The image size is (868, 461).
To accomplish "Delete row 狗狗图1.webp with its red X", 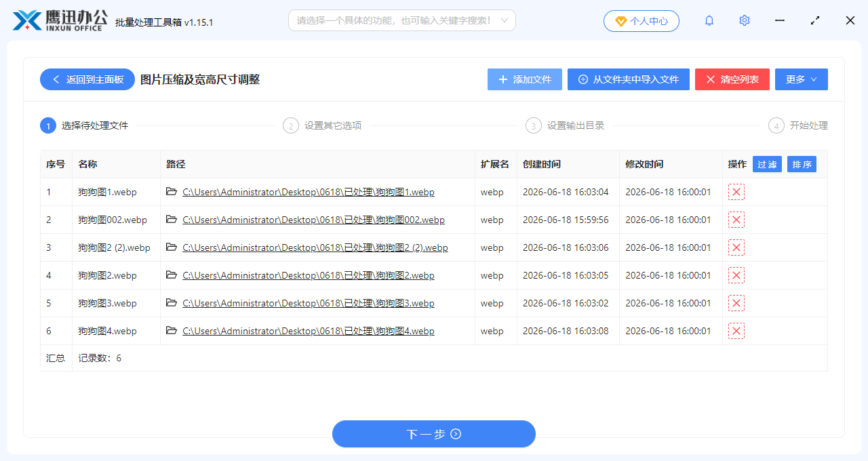I will 736,192.
